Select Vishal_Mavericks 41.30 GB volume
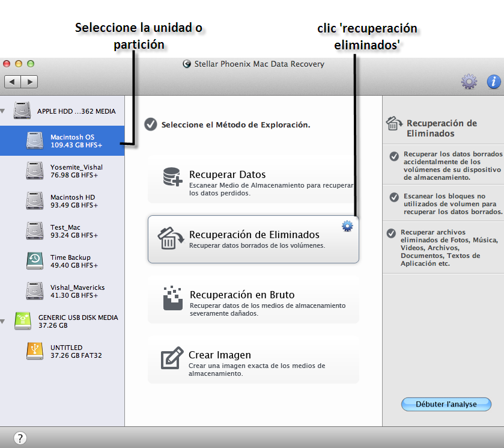The height and width of the screenshot is (448, 504). pyautogui.click(x=62, y=291)
